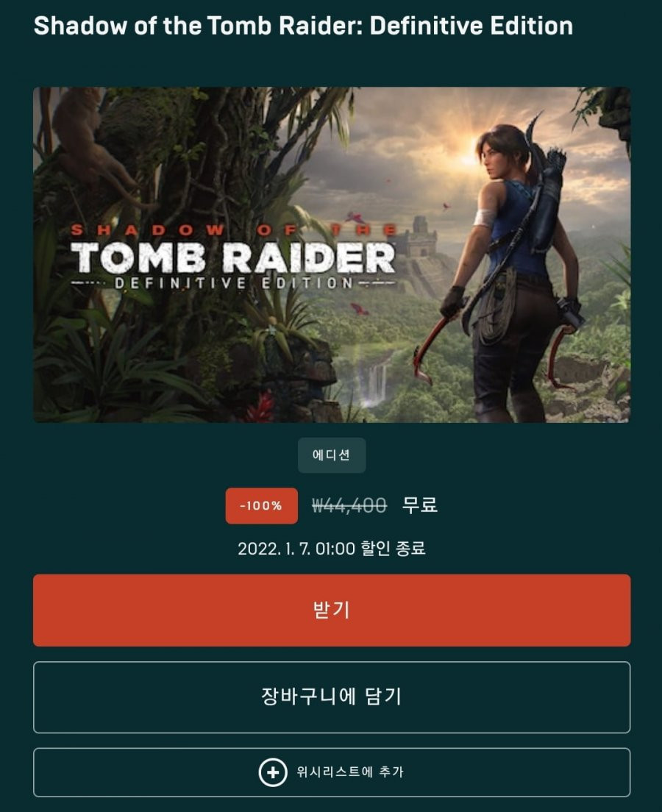Click the 위시리스트에 추가 wishlist button text
Viewport: 662px width, 812px height.
349,772
